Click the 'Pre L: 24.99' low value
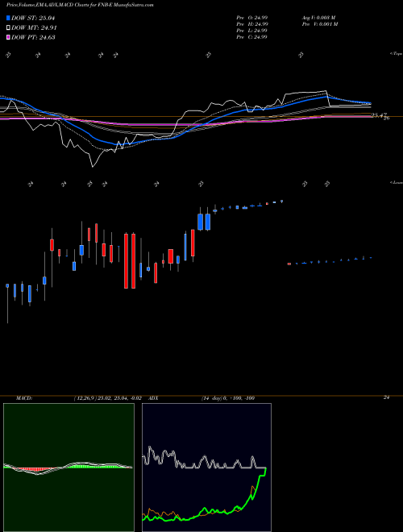403x532 pixels. pos(252,31)
